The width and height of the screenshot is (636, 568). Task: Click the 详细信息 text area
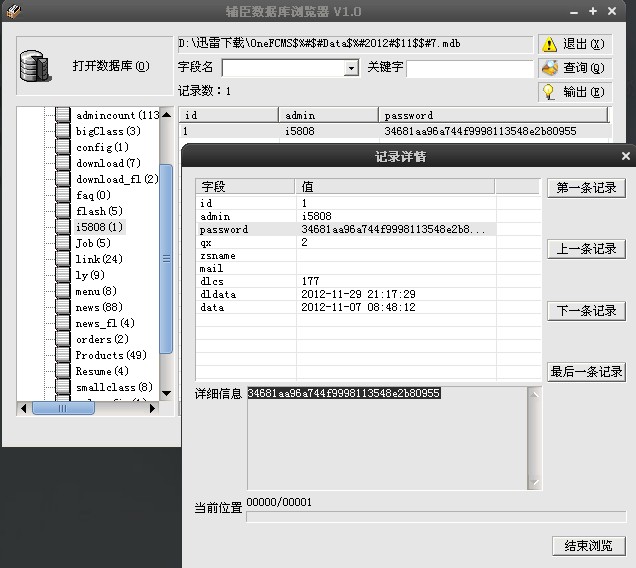(387, 438)
